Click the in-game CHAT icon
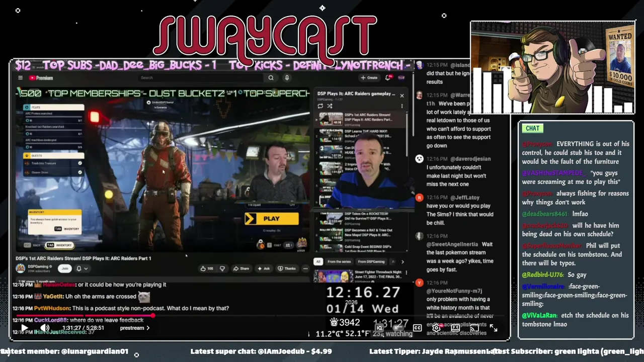The height and width of the screenshot is (362, 644). (x=274, y=245)
